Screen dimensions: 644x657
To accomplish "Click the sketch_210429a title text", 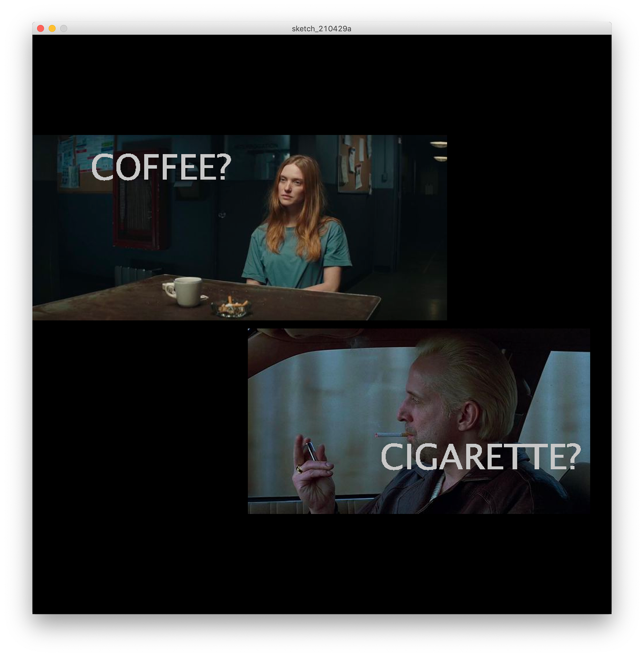I will (x=321, y=29).
